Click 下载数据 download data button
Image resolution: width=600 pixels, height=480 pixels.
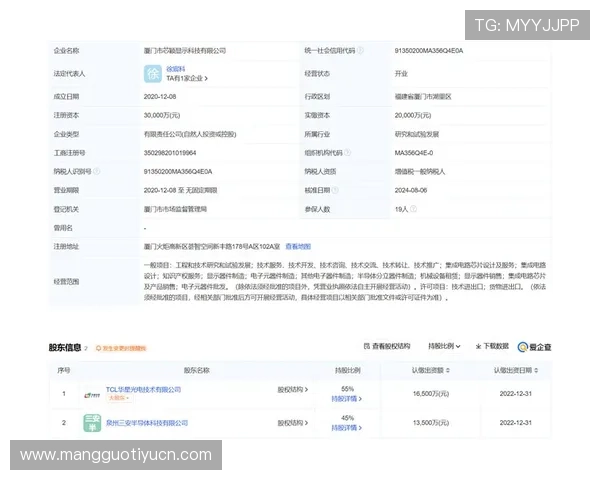(x=492, y=346)
